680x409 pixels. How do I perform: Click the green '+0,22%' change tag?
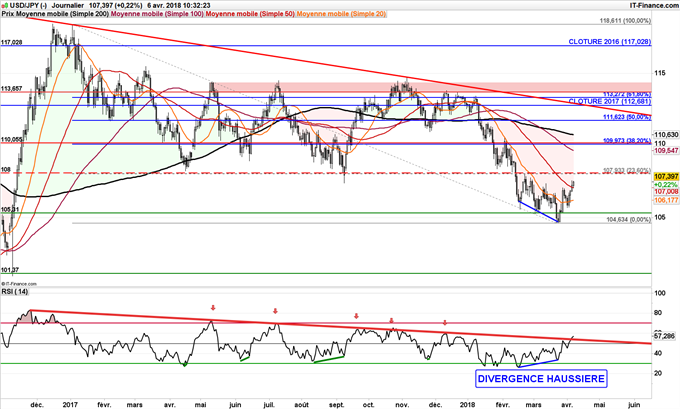pyautogui.click(x=666, y=184)
